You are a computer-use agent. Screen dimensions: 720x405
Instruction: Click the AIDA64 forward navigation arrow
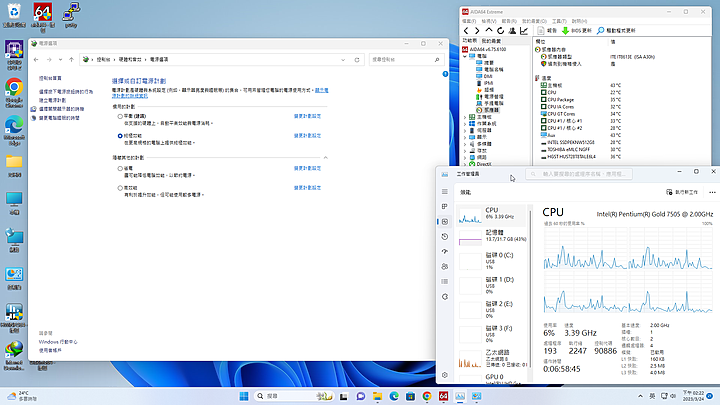pyautogui.click(x=477, y=31)
